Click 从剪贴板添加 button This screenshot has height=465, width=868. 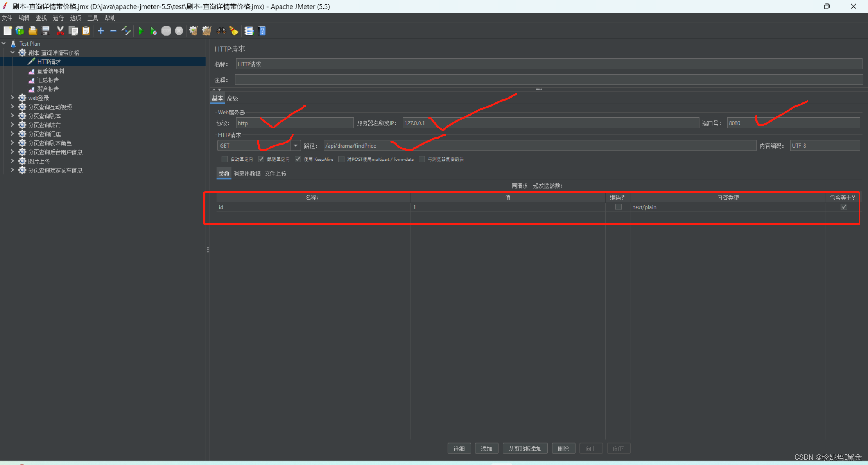click(525, 448)
